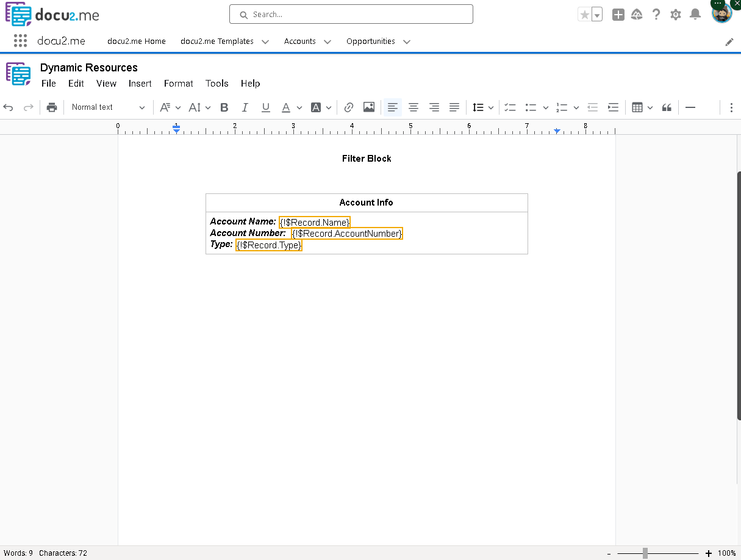The width and height of the screenshot is (741, 560).
Task: Decrease indent of paragraph
Action: 593,107
